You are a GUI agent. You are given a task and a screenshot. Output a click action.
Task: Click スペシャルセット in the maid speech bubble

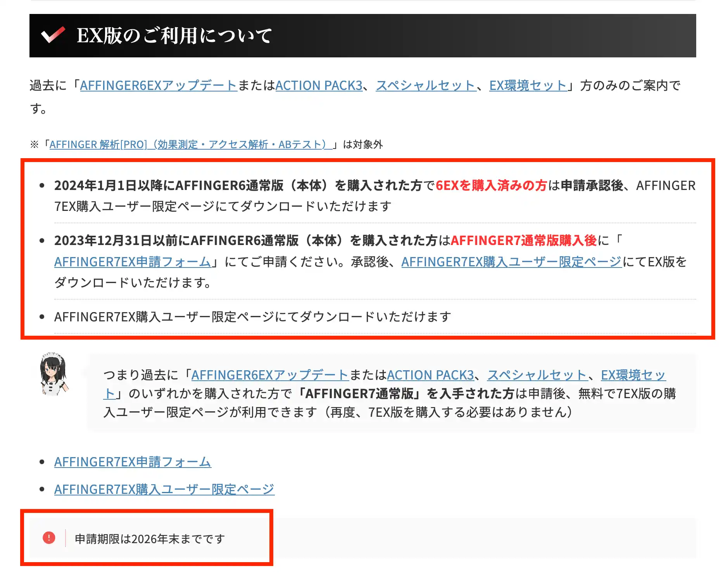pyautogui.click(x=538, y=375)
